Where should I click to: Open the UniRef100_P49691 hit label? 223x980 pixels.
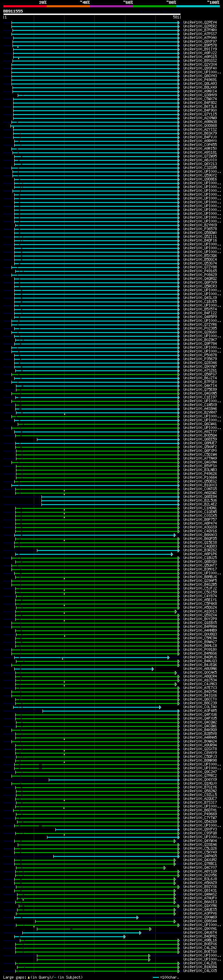[200, 80]
